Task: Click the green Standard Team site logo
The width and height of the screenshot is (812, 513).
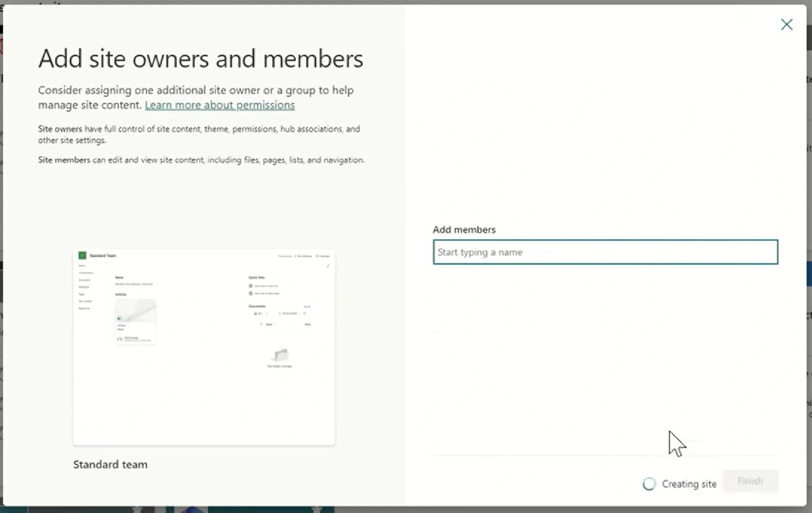Action: point(82,256)
